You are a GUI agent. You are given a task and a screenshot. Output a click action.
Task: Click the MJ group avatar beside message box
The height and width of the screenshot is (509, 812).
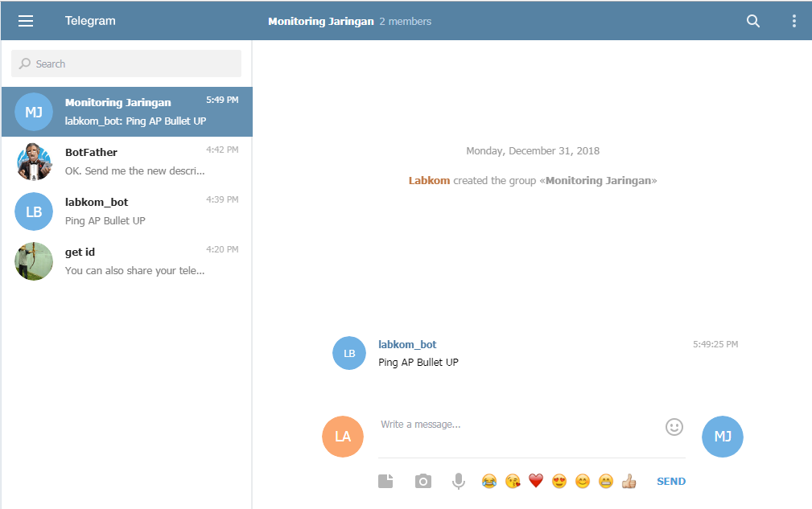tap(723, 437)
